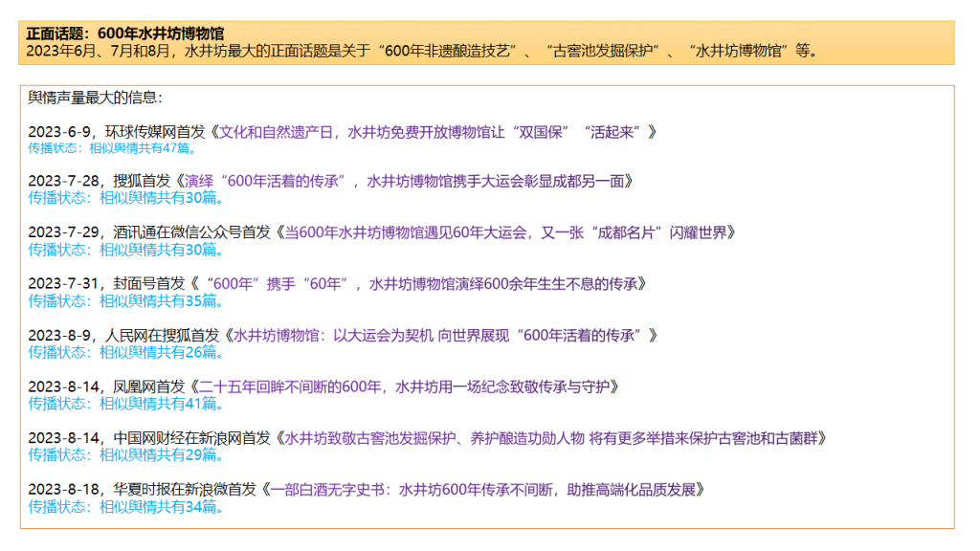Open the 凤凰网 article 二十五年回眸不间断的600年
This screenshot has height=551, width=980.
406,386
